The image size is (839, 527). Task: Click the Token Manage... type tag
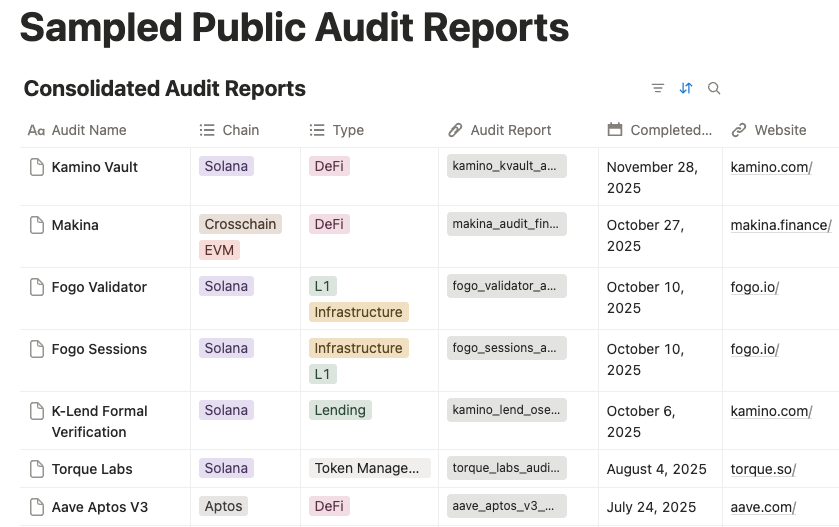click(x=370, y=468)
